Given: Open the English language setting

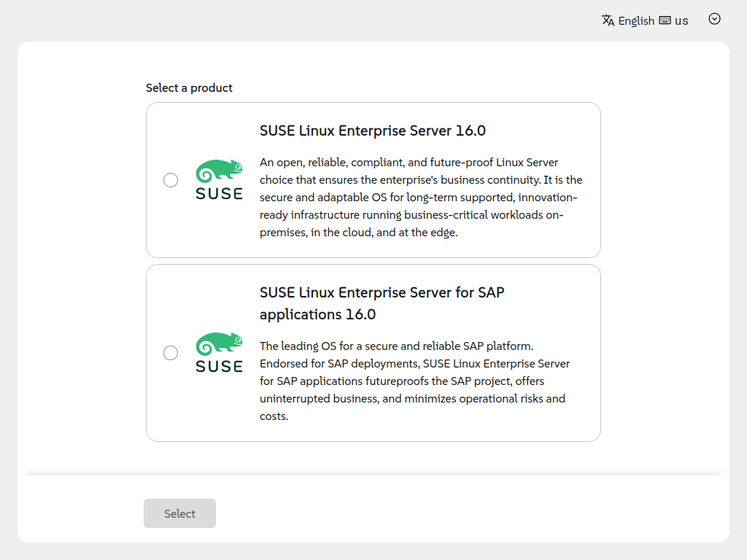Looking at the screenshot, I should coord(636,21).
